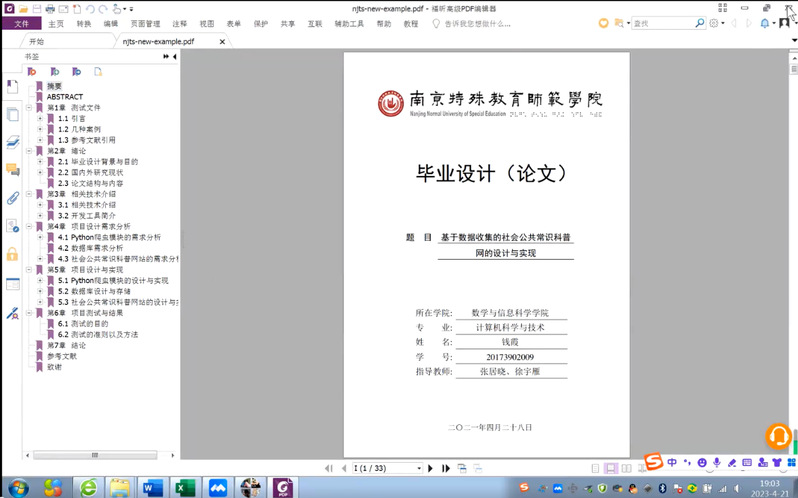Viewport: 798px width, 498px height.
Task: Open the Attachments paperclip panel
Action: pyautogui.click(x=12, y=198)
